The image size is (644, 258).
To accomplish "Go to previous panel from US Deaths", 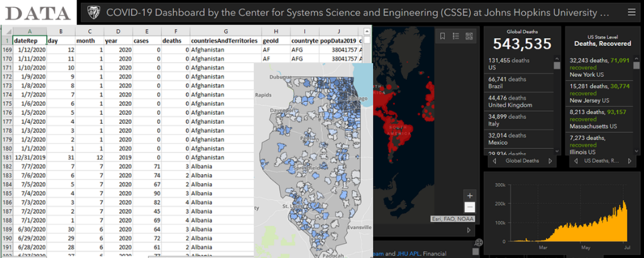I will 575,161.
